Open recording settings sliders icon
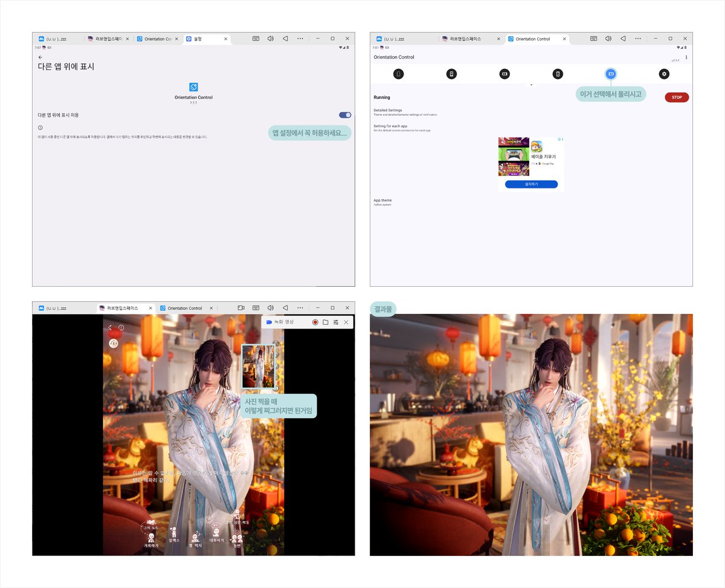 tap(336, 322)
